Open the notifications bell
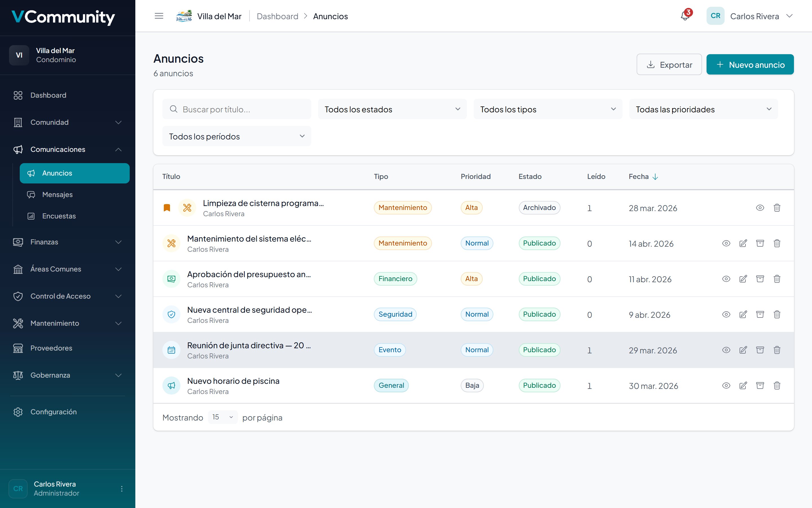The height and width of the screenshot is (508, 812). 685,16
